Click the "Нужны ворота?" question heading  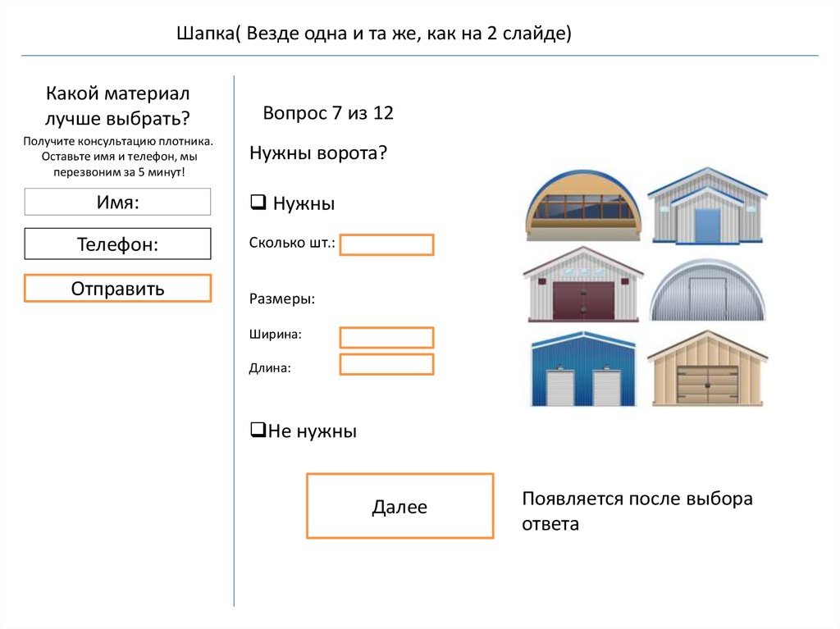click(318, 153)
